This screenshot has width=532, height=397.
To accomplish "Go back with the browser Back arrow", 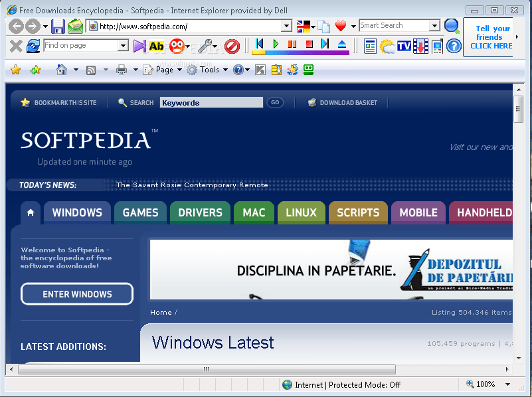I will 16,26.
